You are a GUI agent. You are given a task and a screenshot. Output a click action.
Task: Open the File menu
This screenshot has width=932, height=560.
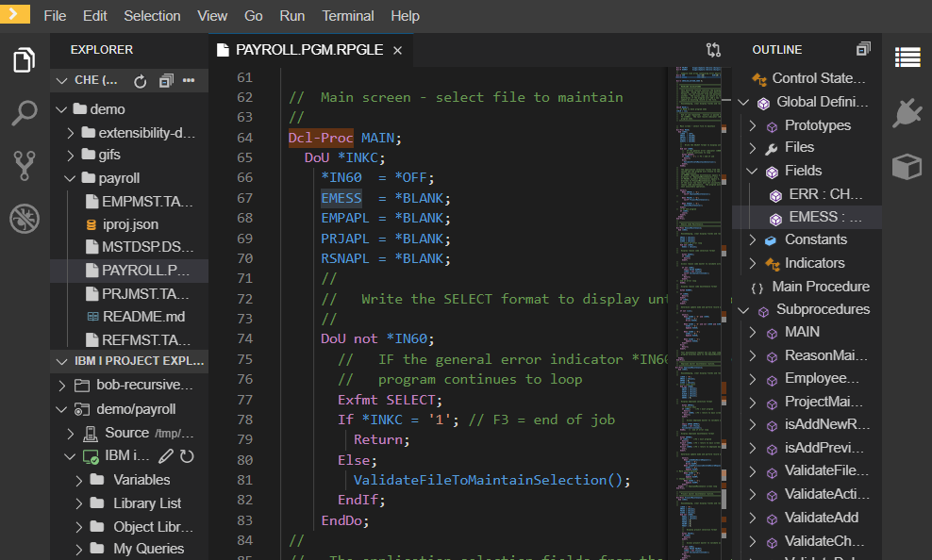point(55,16)
